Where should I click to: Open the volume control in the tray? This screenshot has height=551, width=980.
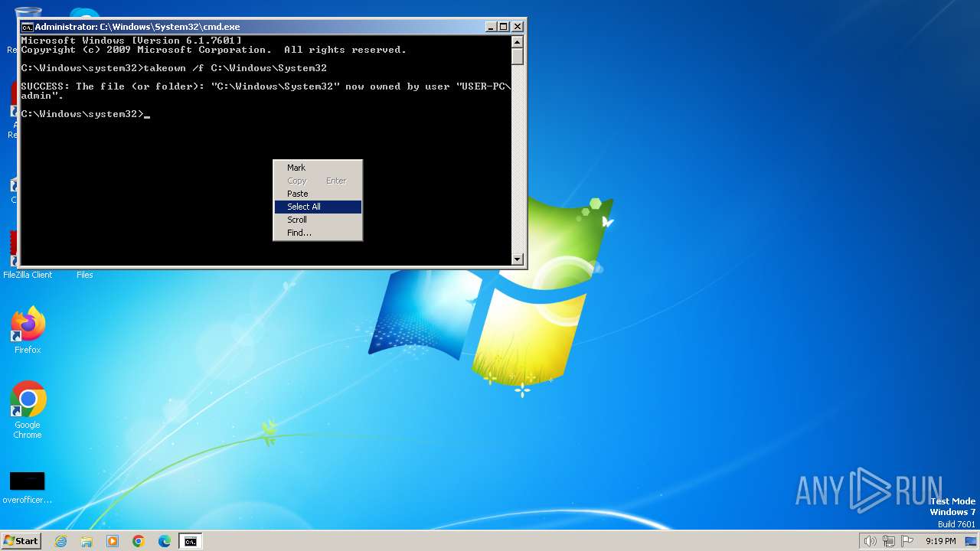(x=870, y=541)
